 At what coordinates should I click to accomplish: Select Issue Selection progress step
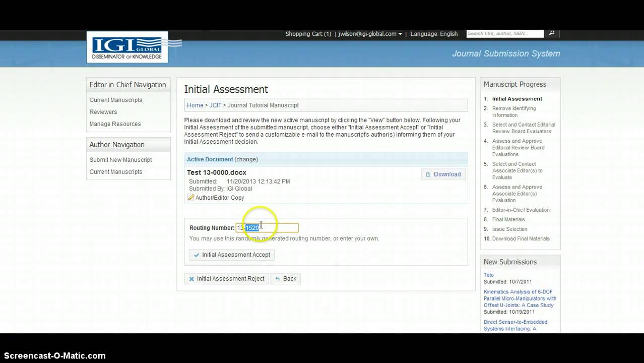pyautogui.click(x=509, y=229)
